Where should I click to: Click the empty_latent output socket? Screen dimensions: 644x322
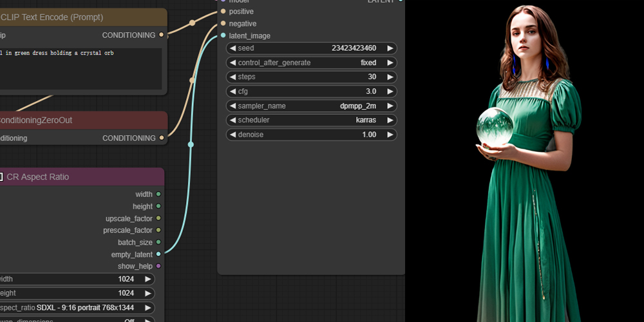158,254
